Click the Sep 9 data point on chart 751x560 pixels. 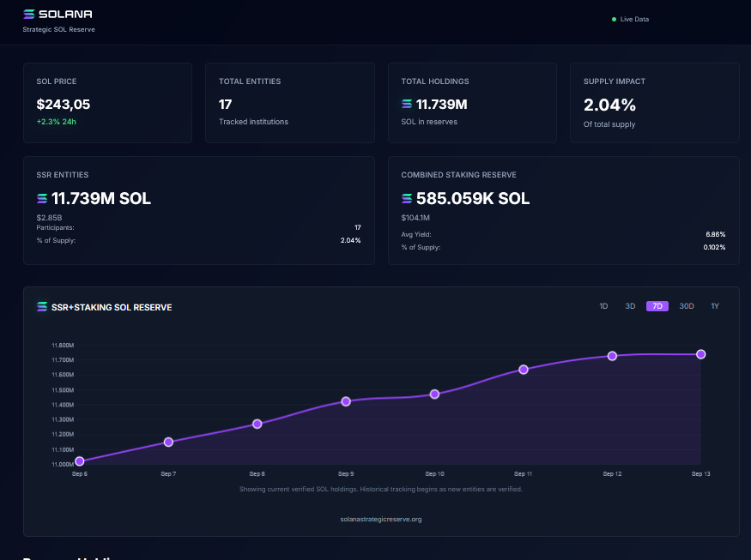tap(346, 401)
